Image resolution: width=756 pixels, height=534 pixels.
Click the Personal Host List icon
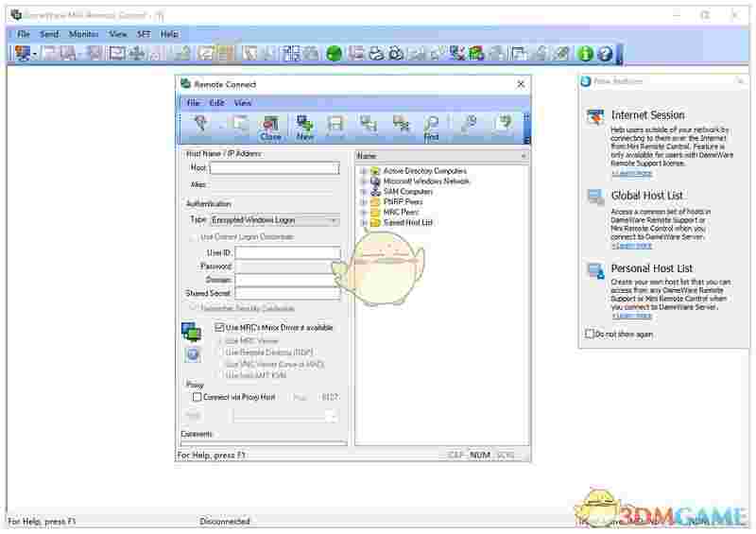click(595, 270)
